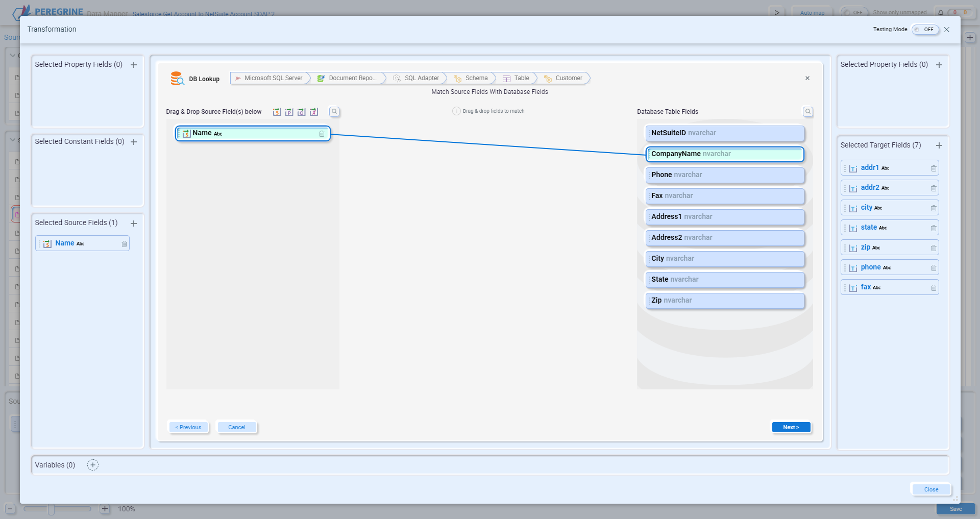The image size is (980, 519).
Task: Select NetSuiteID database field
Action: pyautogui.click(x=725, y=133)
